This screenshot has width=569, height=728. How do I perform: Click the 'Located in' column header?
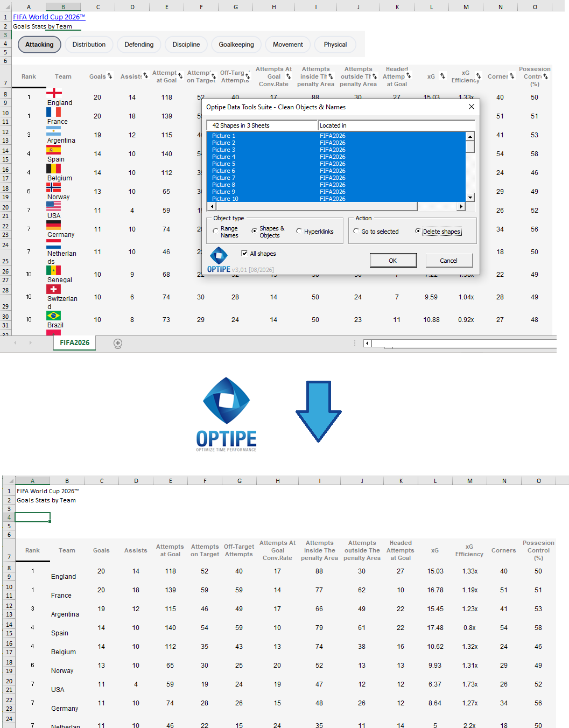click(x=396, y=125)
